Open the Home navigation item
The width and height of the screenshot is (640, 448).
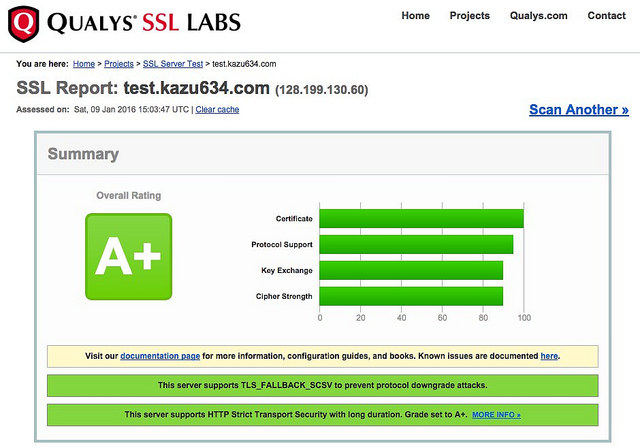coord(415,16)
